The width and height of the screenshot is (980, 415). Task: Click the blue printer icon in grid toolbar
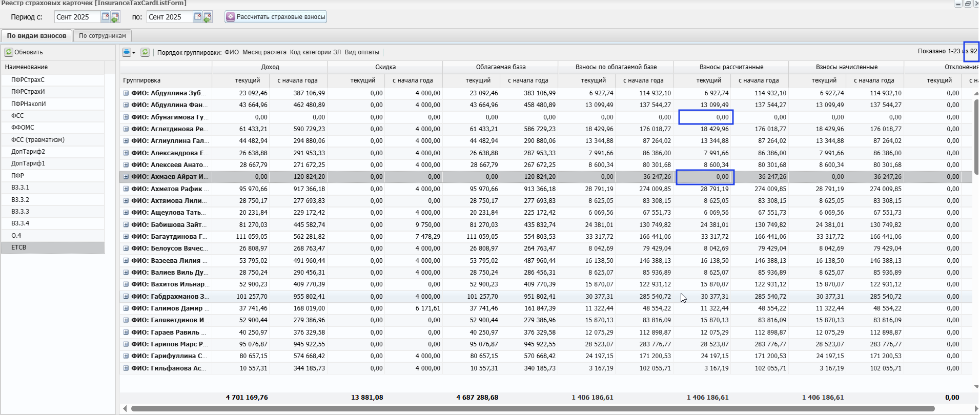pos(127,52)
